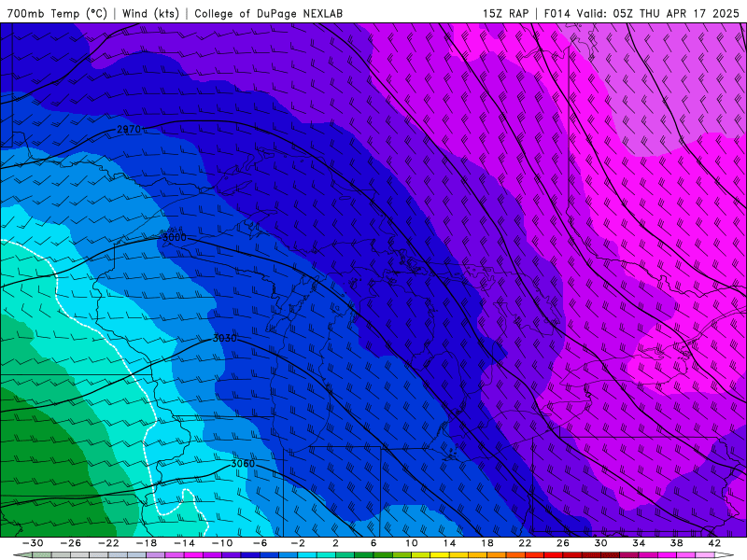Click the 3030 height contour label
This screenshot has width=747, height=560.
click(224, 338)
